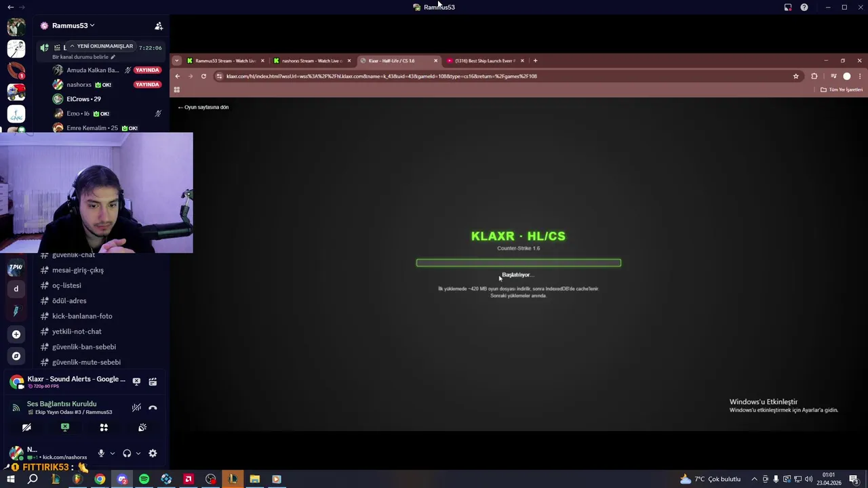Disconnect from the voice channel
This screenshot has height=488, width=868.
point(153,407)
